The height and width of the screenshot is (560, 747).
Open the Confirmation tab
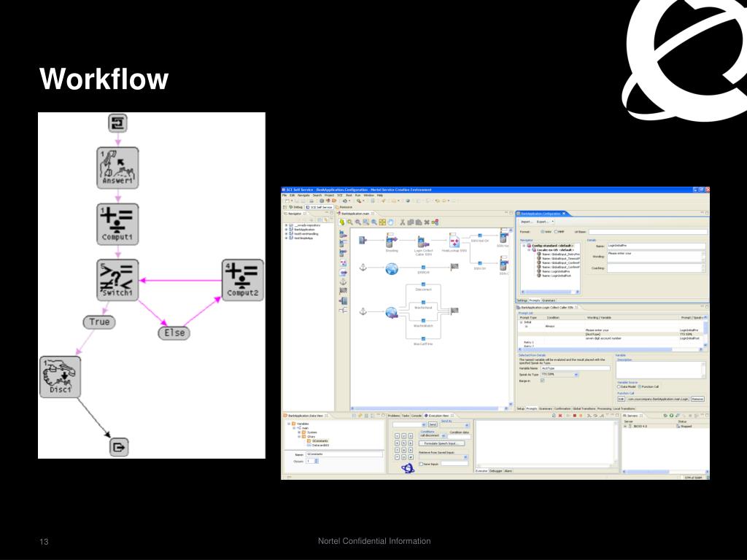pyautogui.click(x=562, y=408)
